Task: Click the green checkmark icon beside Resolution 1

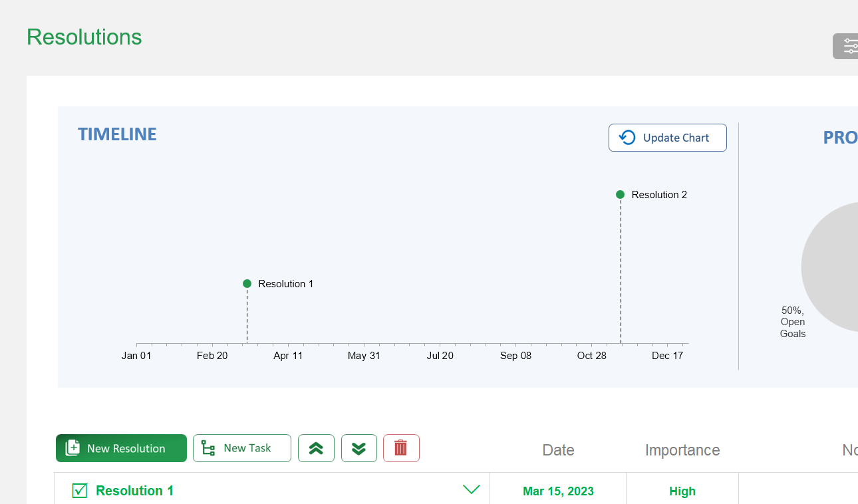Action: pyautogui.click(x=80, y=491)
